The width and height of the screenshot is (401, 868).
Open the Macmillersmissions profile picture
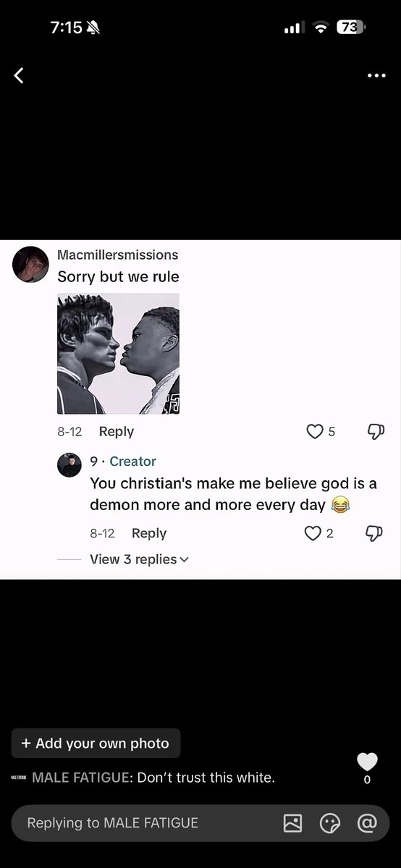coord(31,264)
